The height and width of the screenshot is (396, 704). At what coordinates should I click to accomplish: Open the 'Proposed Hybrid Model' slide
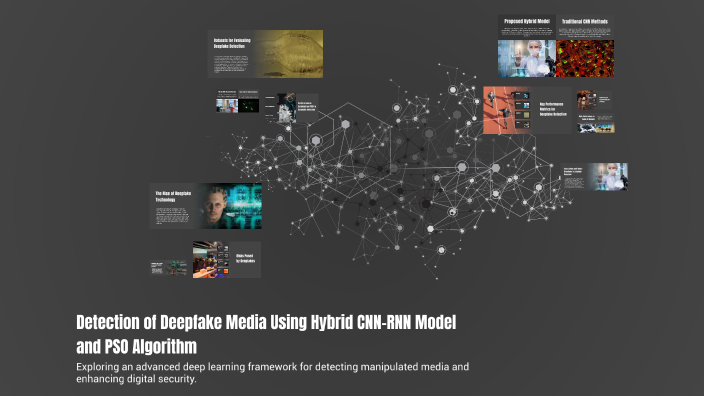527,46
